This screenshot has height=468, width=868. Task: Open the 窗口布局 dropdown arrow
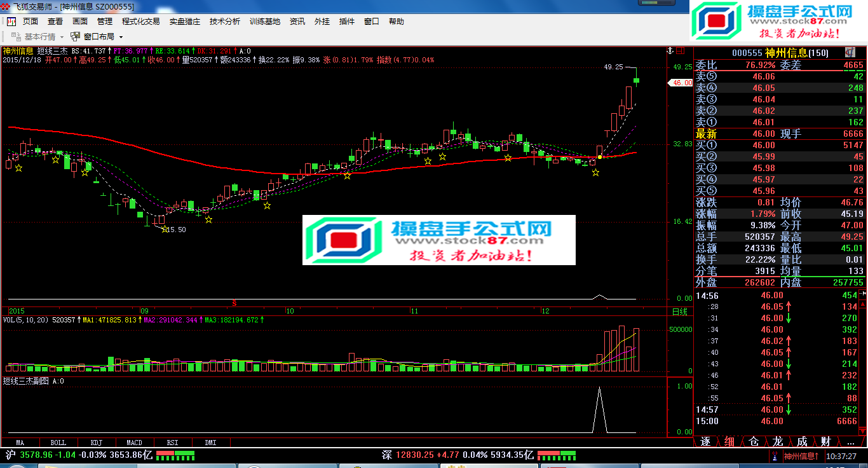121,37
